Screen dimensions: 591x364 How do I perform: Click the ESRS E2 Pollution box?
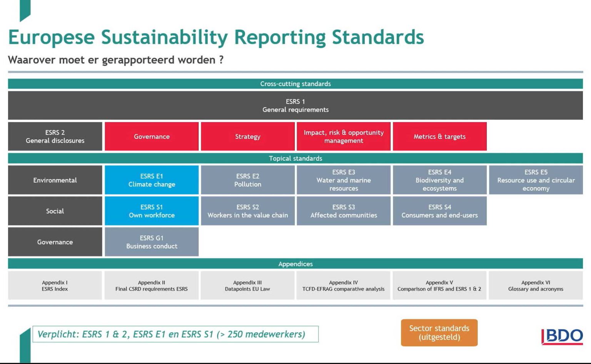pos(247,180)
